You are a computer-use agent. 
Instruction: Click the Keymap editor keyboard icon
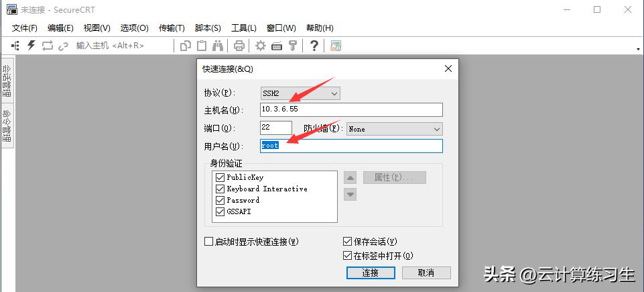point(277,46)
